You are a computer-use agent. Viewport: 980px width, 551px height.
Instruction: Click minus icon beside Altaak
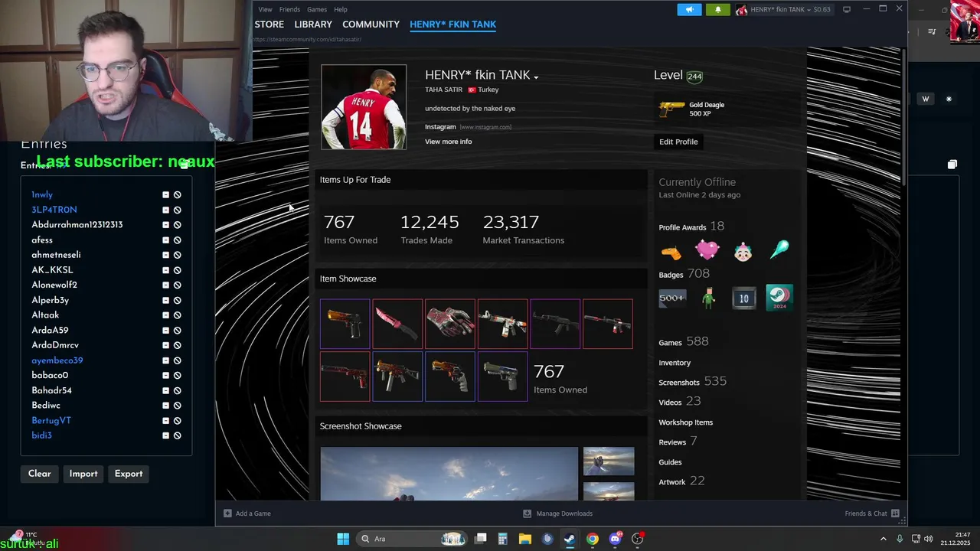(165, 315)
